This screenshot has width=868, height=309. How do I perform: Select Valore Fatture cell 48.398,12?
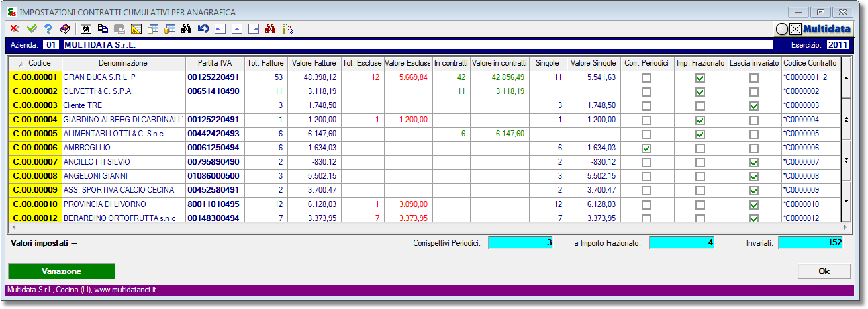tap(315, 78)
